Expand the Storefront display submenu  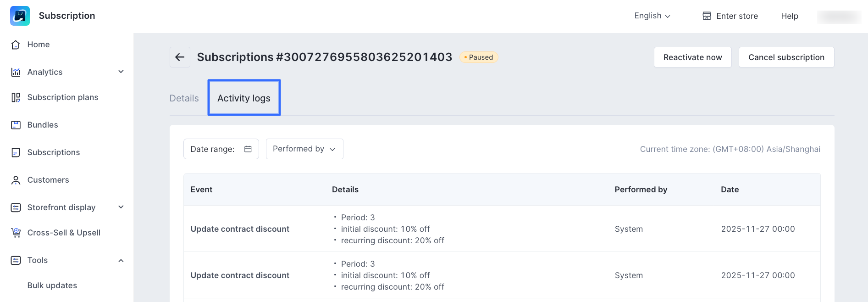(121, 207)
